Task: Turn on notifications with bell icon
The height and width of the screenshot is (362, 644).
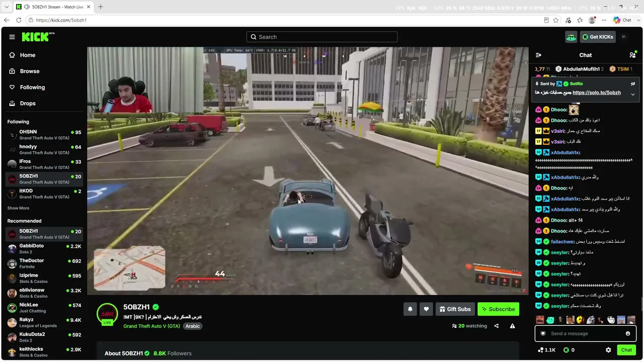Action: click(x=410, y=309)
